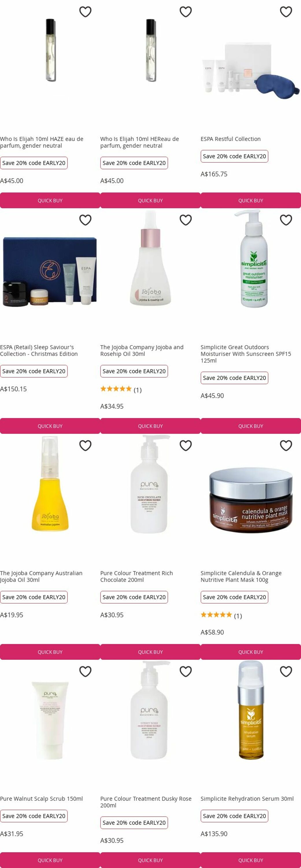Open Simplicite Rehydration Serum 30ml link

coord(247,798)
